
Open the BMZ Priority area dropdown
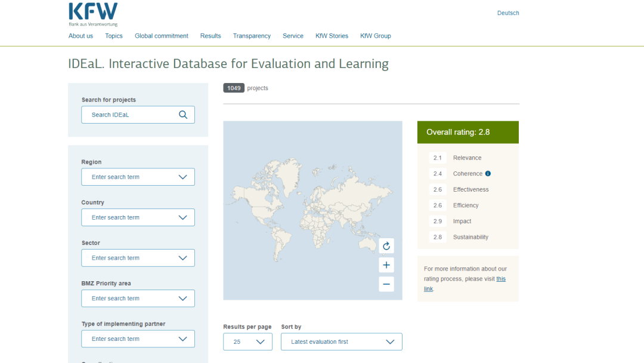click(x=138, y=299)
